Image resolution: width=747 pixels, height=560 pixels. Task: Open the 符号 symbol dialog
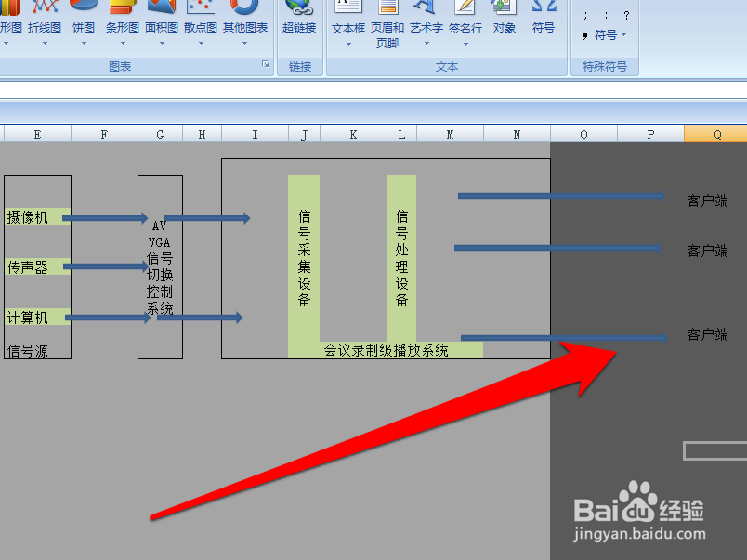click(544, 20)
